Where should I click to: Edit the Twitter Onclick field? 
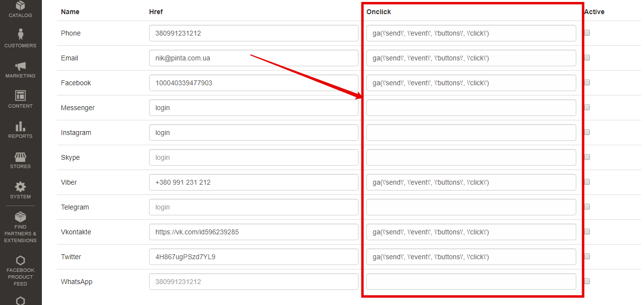471,257
